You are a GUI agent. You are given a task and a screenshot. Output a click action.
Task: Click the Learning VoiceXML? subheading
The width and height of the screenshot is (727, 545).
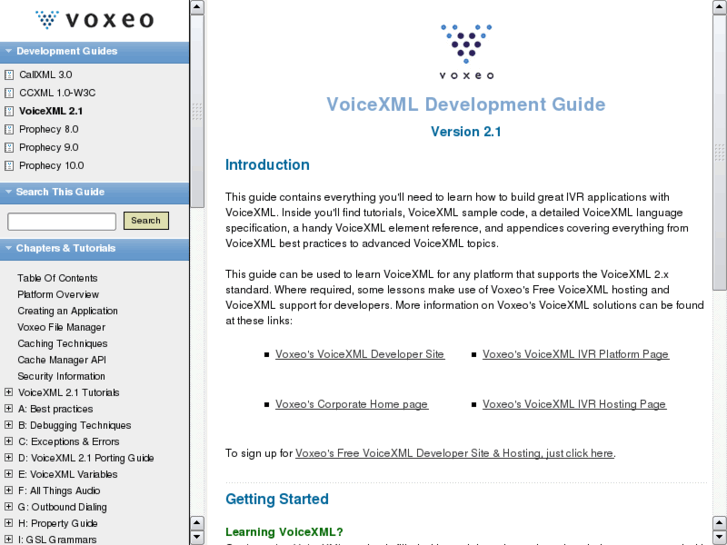[284, 532]
